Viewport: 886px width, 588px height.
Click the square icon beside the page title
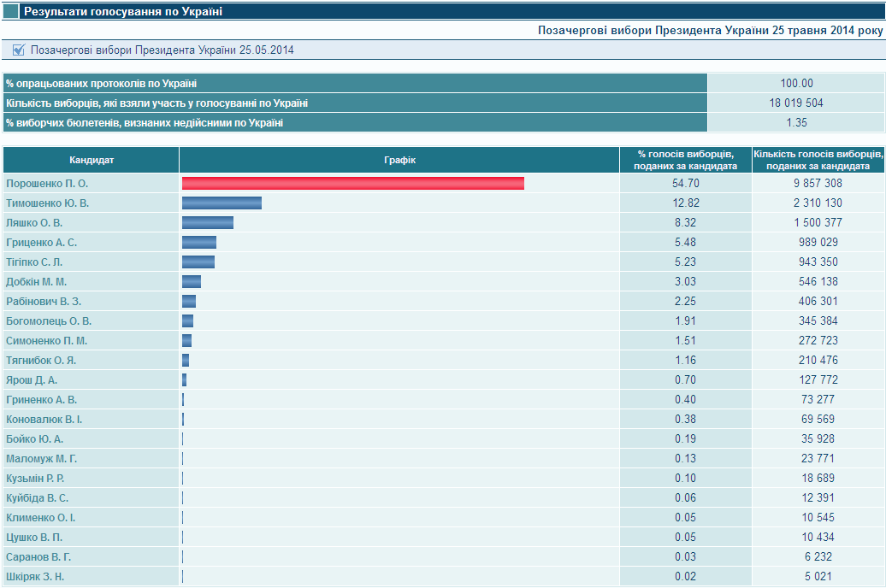[x=11, y=12]
